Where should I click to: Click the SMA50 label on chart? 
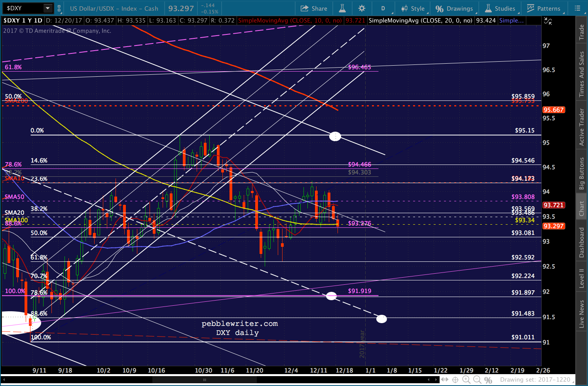[x=14, y=197]
